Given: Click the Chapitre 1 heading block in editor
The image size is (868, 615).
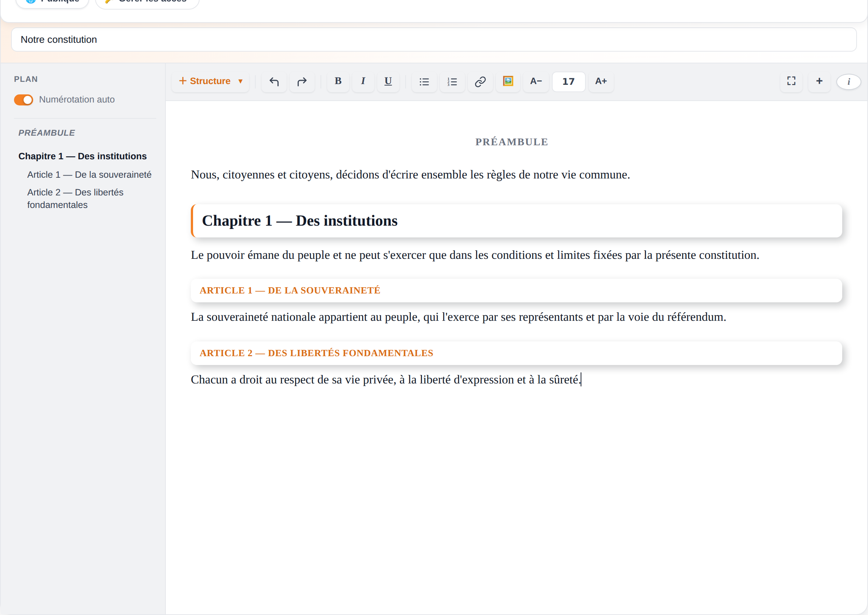Looking at the screenshot, I should click(x=517, y=221).
